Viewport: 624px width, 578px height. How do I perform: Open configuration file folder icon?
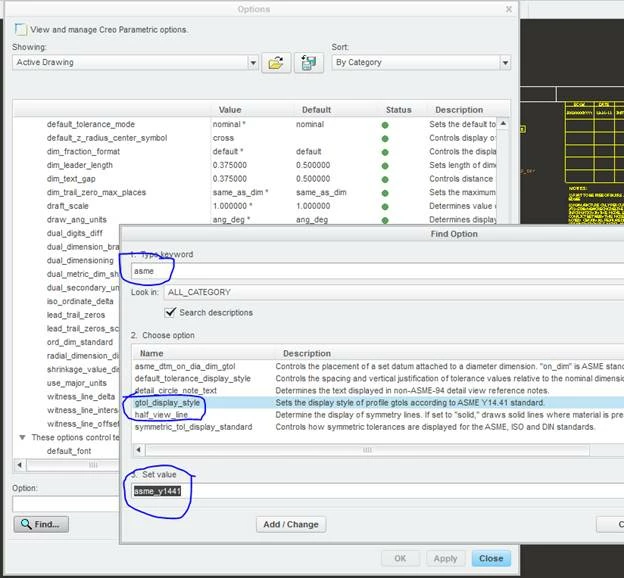coord(276,62)
